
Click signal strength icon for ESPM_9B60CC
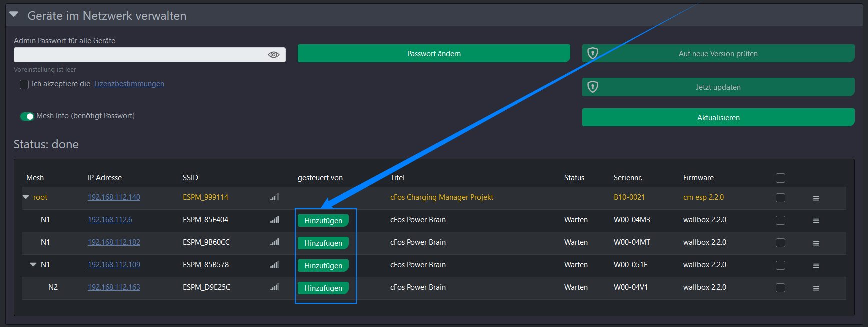point(274,242)
